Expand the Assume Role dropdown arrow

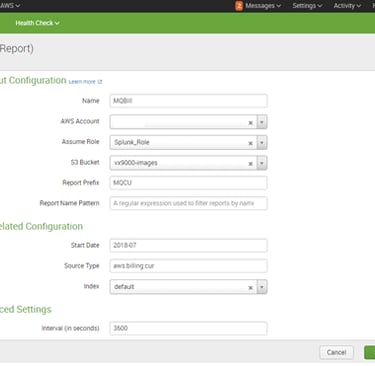coord(262,143)
